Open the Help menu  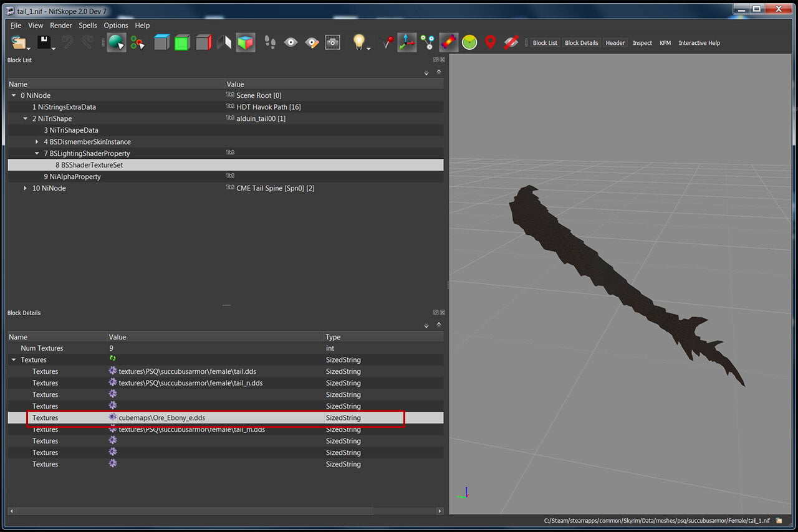142,26
